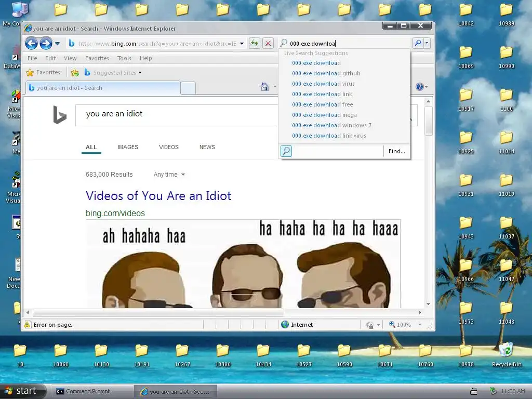Click the Find... button in suggestions panel
Viewport: 532px width, 399px height.
(396, 151)
